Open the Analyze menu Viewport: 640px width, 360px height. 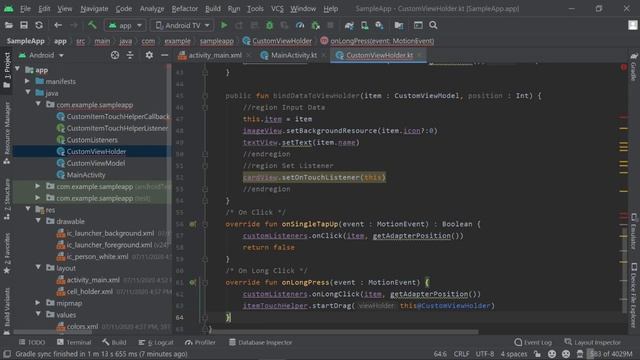click(151, 9)
